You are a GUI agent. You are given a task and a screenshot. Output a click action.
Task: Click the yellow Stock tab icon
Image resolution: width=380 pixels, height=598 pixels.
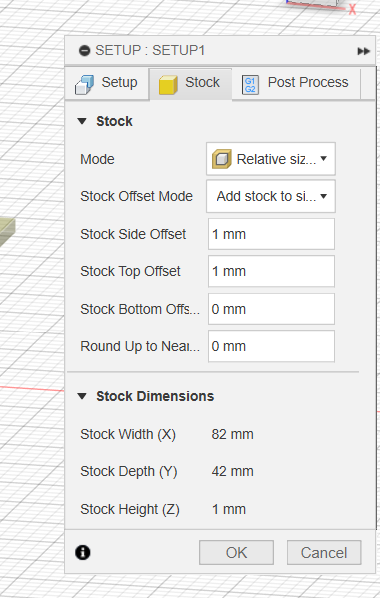point(168,84)
